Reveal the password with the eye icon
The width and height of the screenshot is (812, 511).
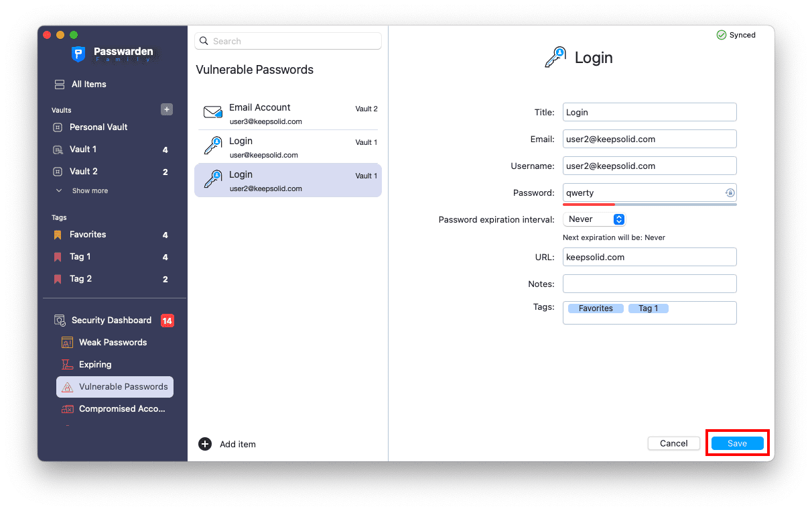(x=730, y=192)
